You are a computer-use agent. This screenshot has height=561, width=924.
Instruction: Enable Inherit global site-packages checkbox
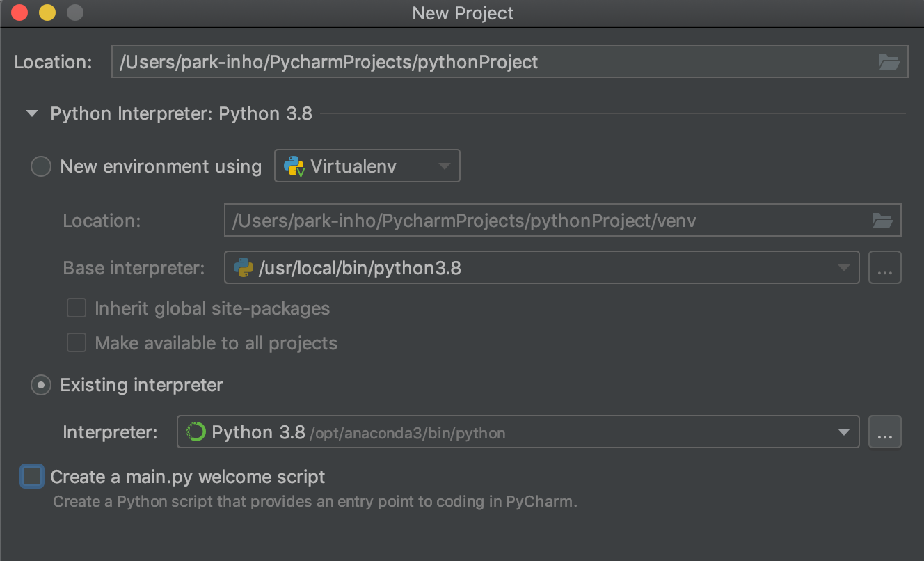click(77, 308)
